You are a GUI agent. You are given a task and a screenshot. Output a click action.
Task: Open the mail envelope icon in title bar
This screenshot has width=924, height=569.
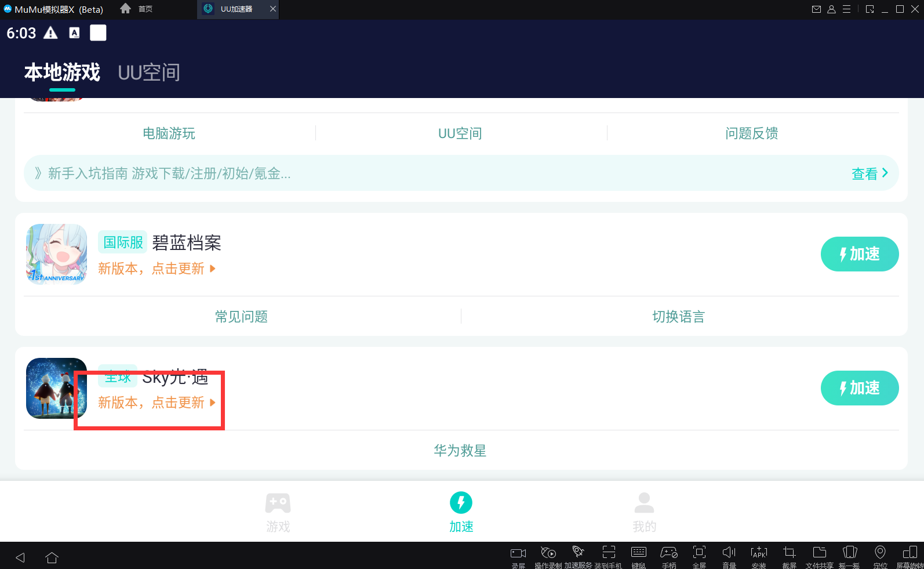[816, 9]
